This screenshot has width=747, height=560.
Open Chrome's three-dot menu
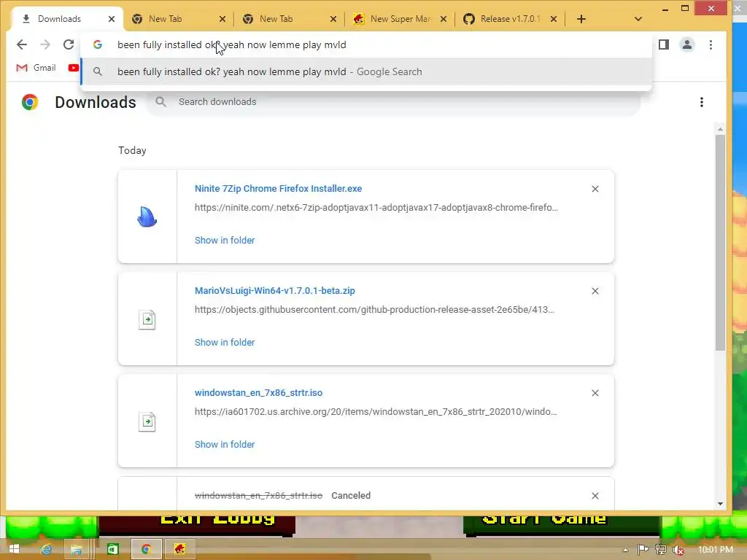point(711,44)
